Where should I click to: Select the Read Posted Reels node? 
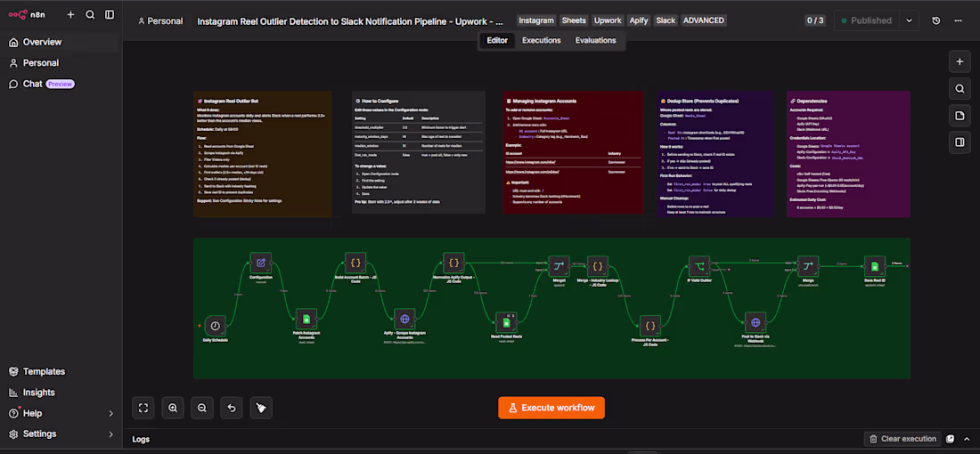(506, 322)
